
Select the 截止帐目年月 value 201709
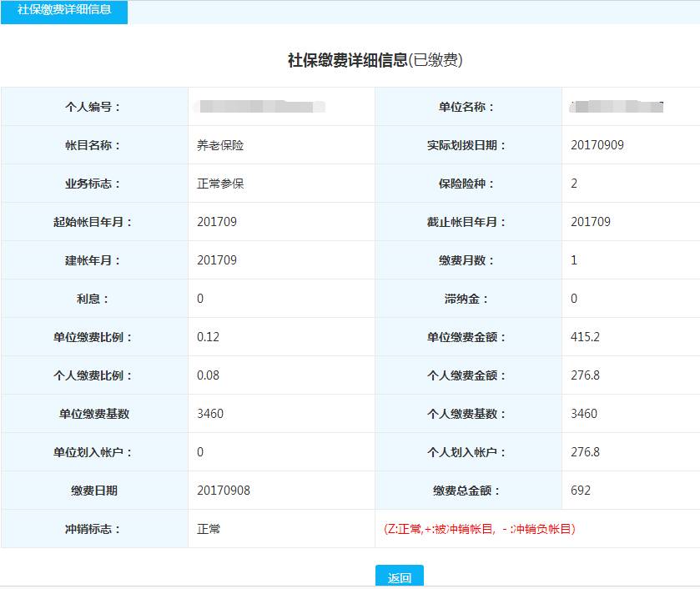click(591, 222)
